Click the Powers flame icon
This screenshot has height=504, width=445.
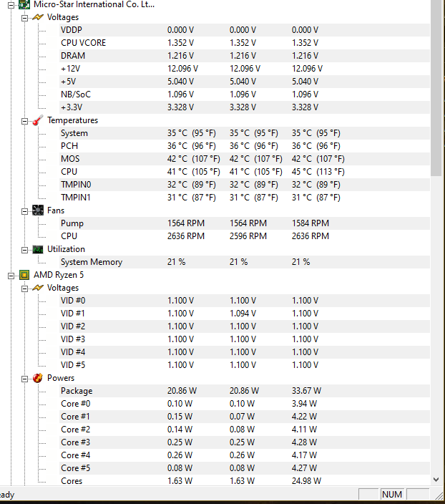point(38,378)
